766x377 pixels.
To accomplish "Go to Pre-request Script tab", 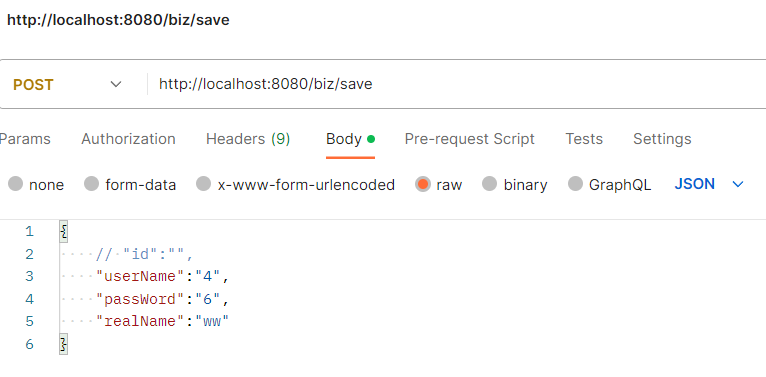I will coord(469,139).
